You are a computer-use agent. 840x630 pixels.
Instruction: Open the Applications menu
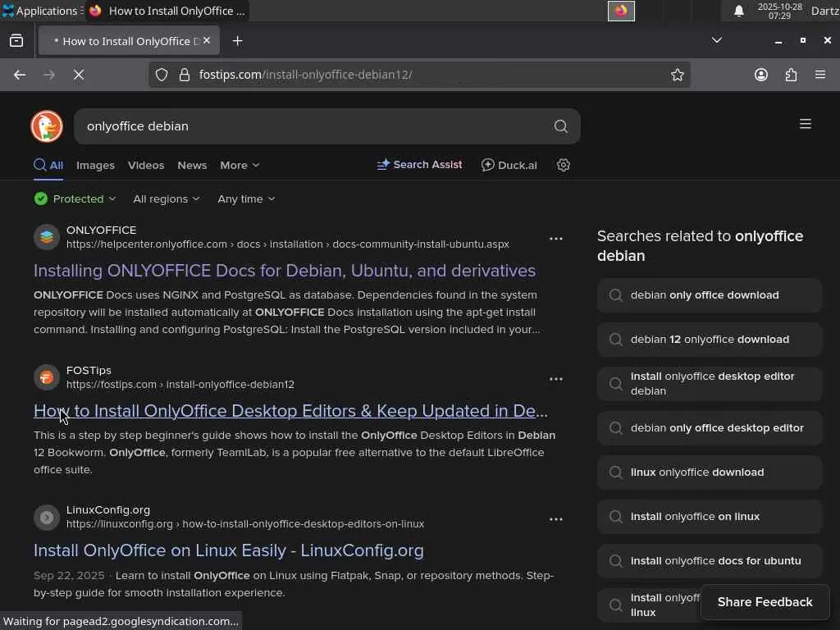coord(42,11)
